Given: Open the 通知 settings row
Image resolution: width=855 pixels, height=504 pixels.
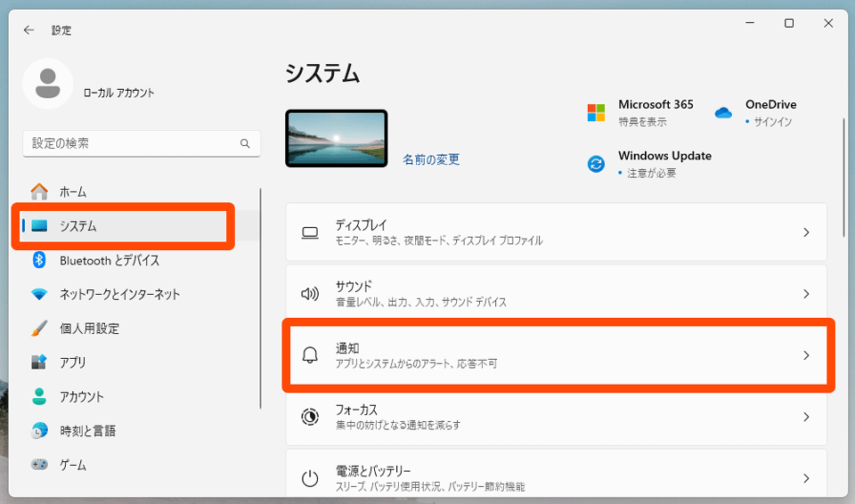Looking at the screenshot, I should pos(556,355).
